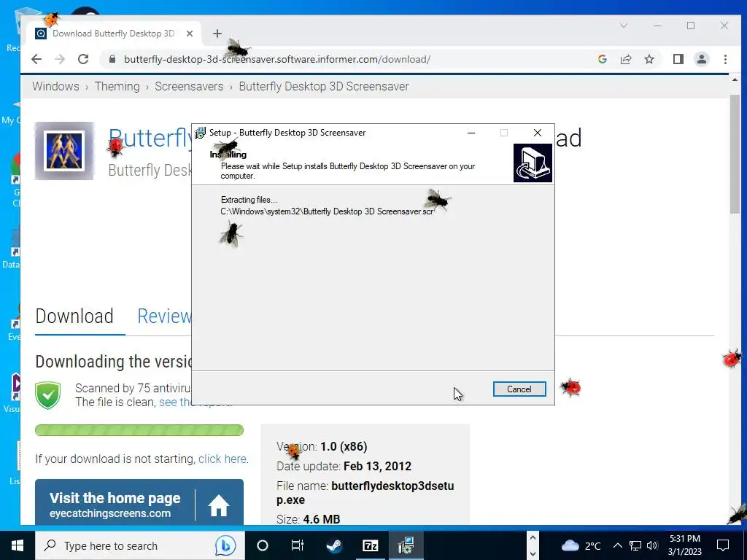This screenshot has width=747, height=560.
Task: Open network settings tray icon
Action: 635,545
